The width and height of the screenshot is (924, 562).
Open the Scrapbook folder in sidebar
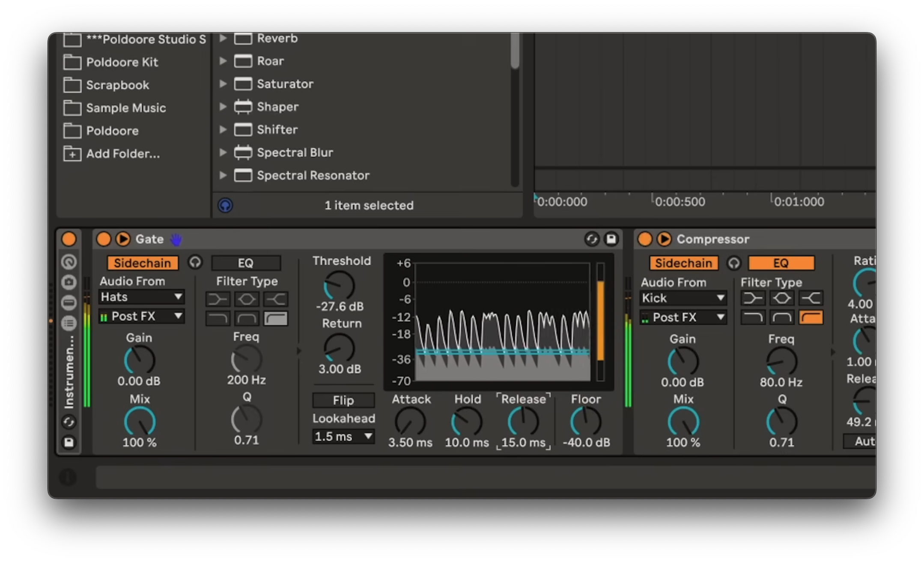[117, 85]
